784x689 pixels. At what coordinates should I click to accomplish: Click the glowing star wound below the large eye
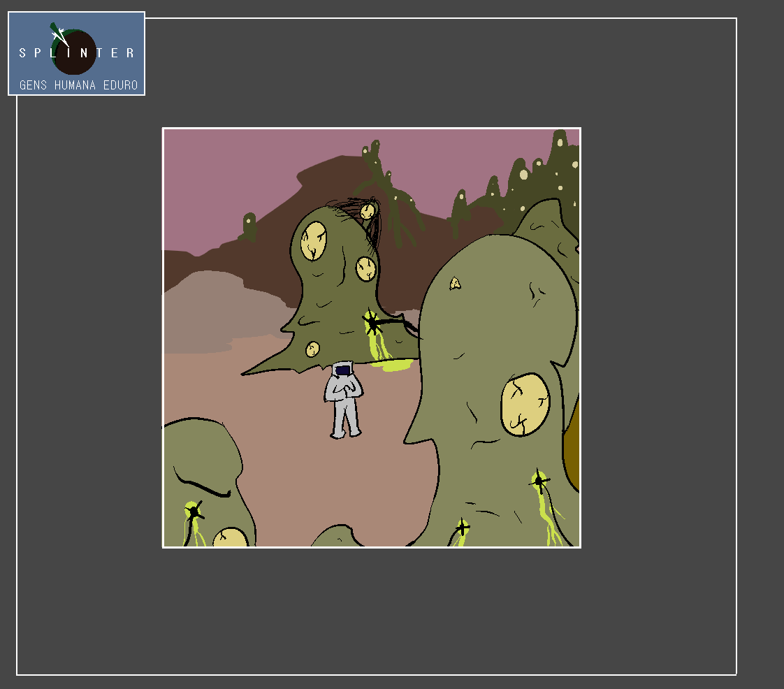point(539,481)
